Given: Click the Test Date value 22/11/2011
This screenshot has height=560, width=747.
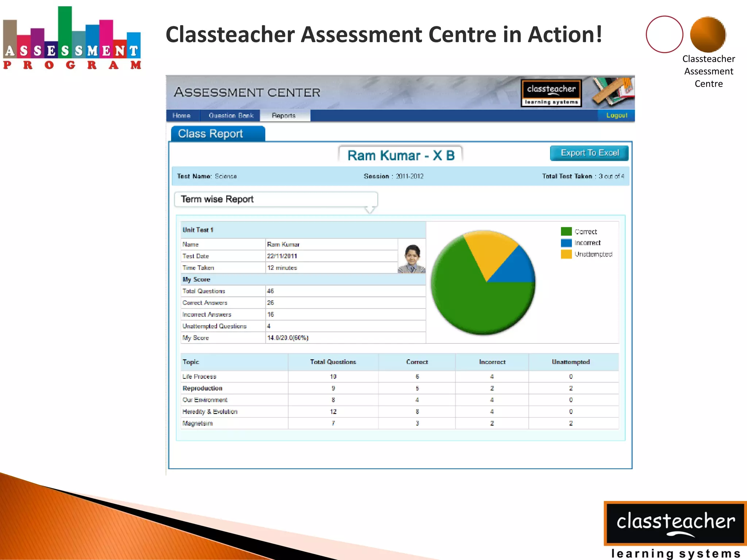Looking at the screenshot, I should pos(282,256).
